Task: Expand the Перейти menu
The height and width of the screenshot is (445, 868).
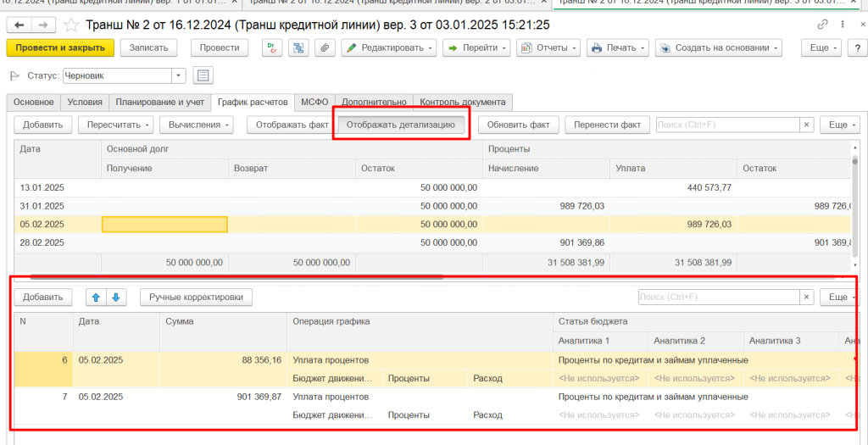Action: click(478, 47)
